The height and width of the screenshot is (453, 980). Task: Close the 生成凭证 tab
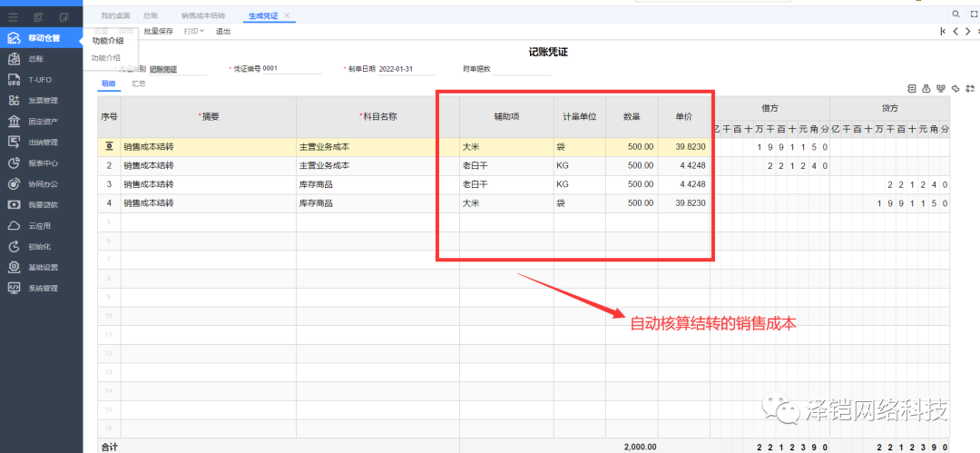pyautogui.click(x=287, y=16)
